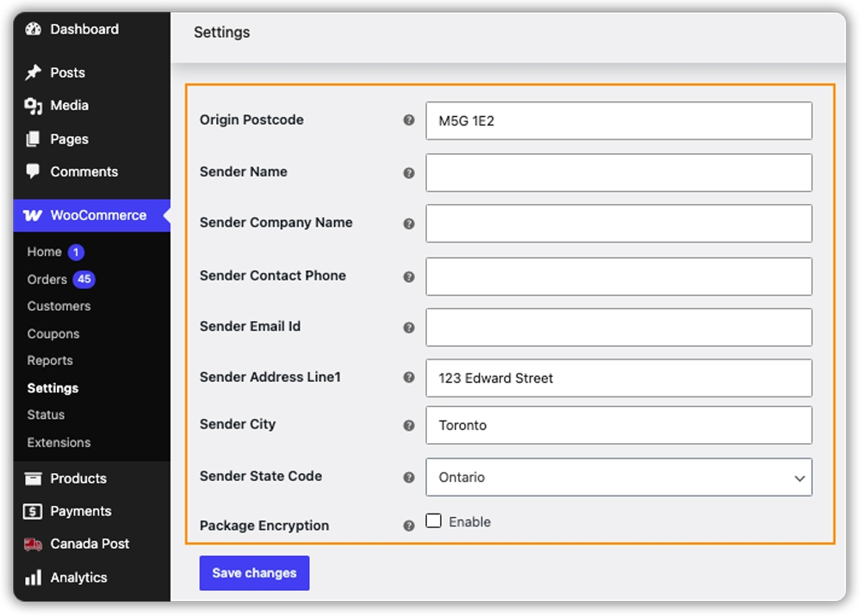Open the Canada Post menu item
This screenshot has height=616, width=861.
[92, 544]
